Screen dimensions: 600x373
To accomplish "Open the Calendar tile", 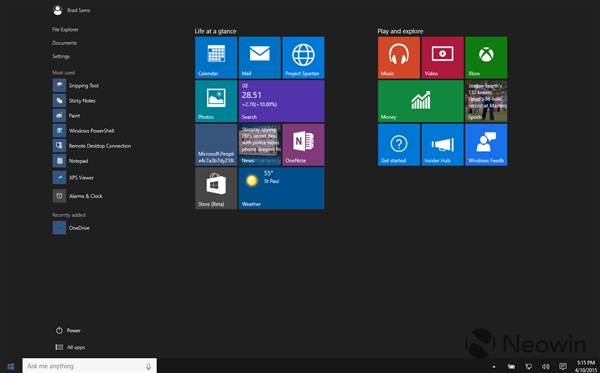I will [x=216, y=58].
